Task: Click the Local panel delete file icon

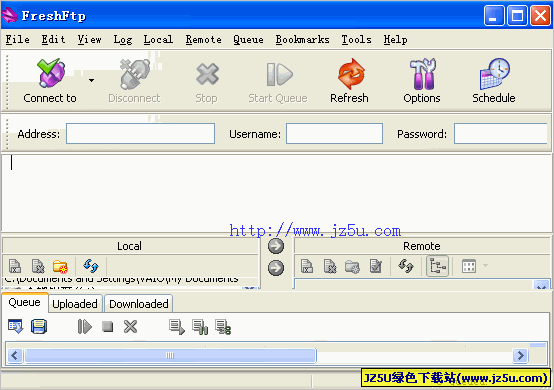Action: click(x=38, y=266)
